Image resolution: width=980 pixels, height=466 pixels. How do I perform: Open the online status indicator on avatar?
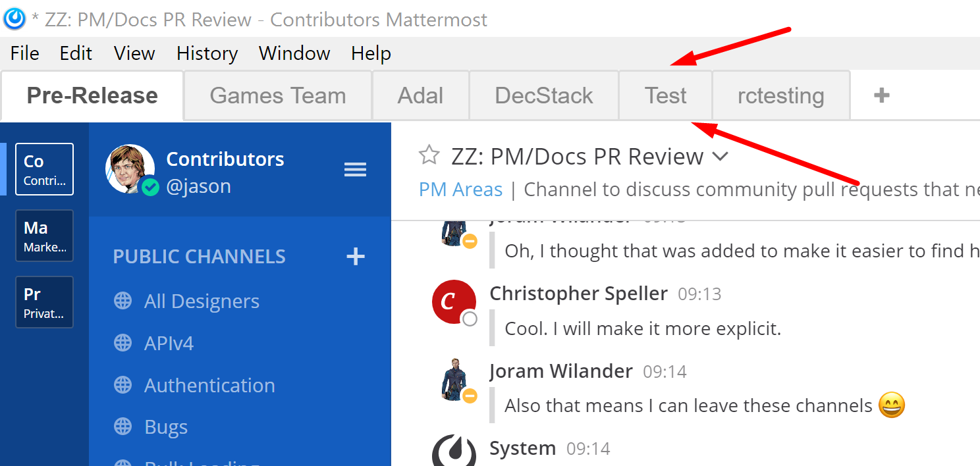tap(150, 188)
